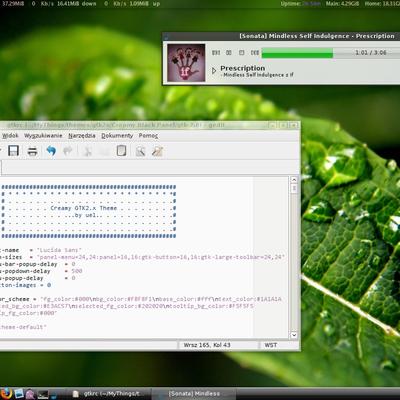Open the Widok menu
The width and height of the screenshot is (400, 400).
pos(10,136)
